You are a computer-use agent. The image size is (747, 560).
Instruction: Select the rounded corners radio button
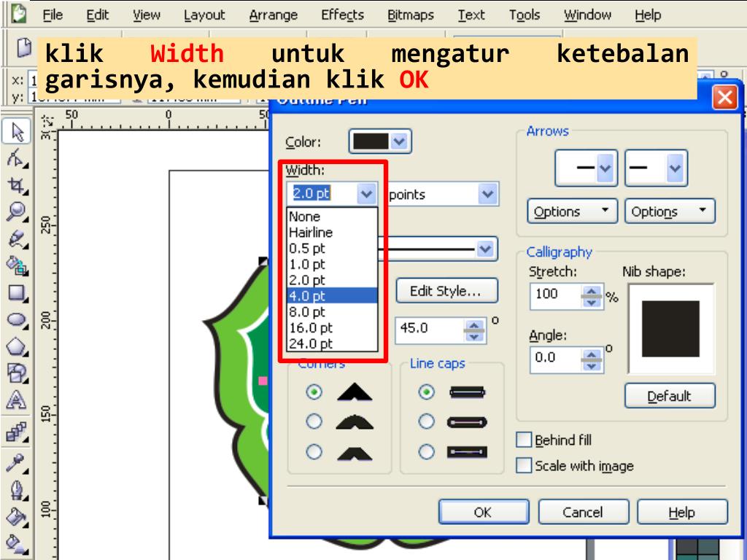coord(314,421)
